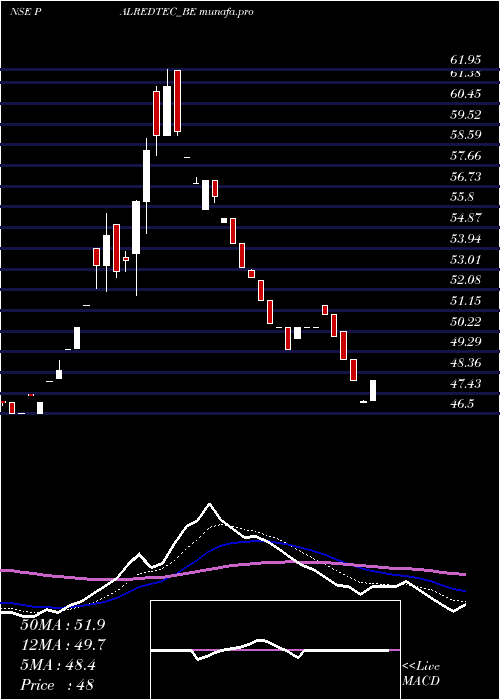Click the 58.59 price level label
500x700 pixels.
pyautogui.click(x=465, y=135)
